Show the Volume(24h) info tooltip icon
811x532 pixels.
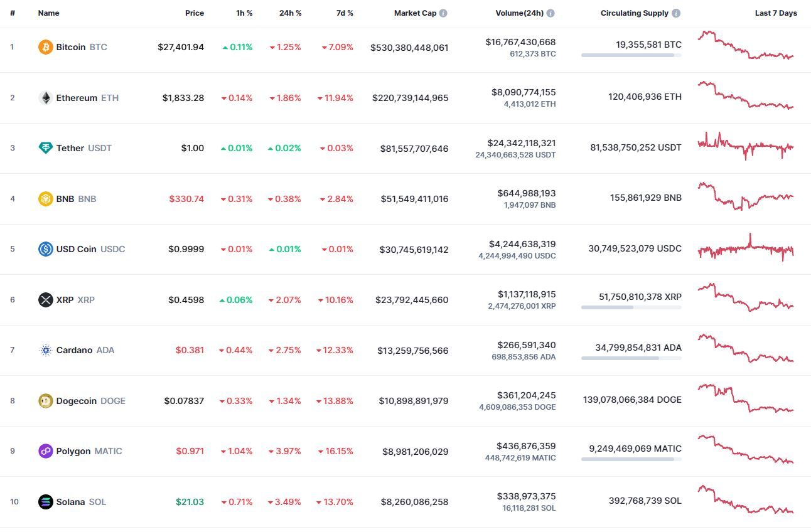551,13
